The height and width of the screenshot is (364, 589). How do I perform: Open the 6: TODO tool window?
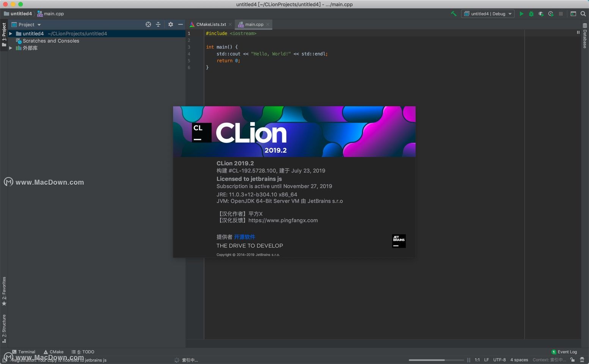coord(83,352)
